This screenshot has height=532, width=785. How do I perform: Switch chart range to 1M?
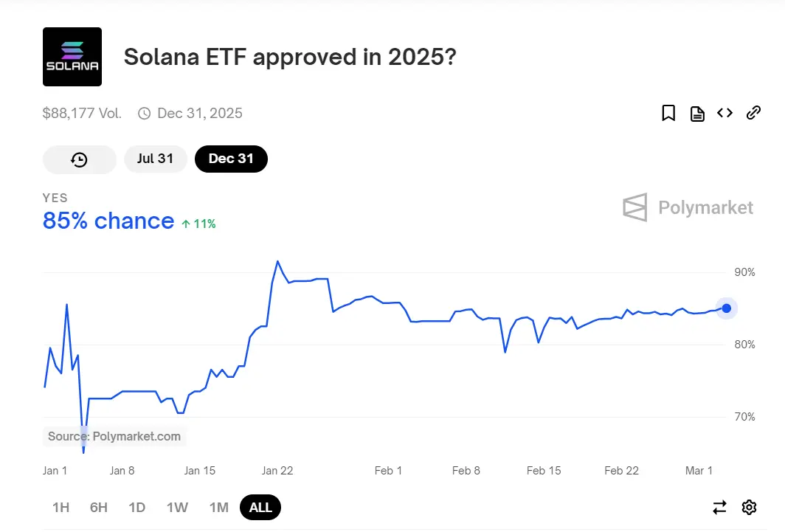click(218, 507)
